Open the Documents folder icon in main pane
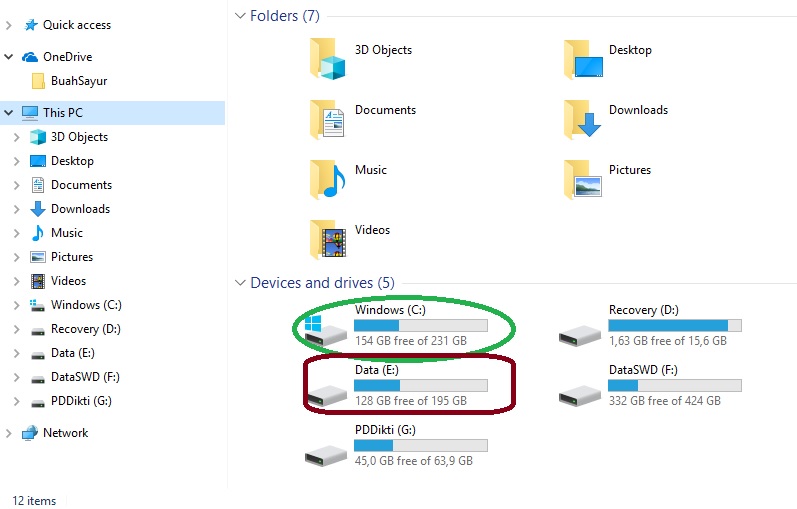Viewport: 797px width, 509px height. (x=327, y=119)
